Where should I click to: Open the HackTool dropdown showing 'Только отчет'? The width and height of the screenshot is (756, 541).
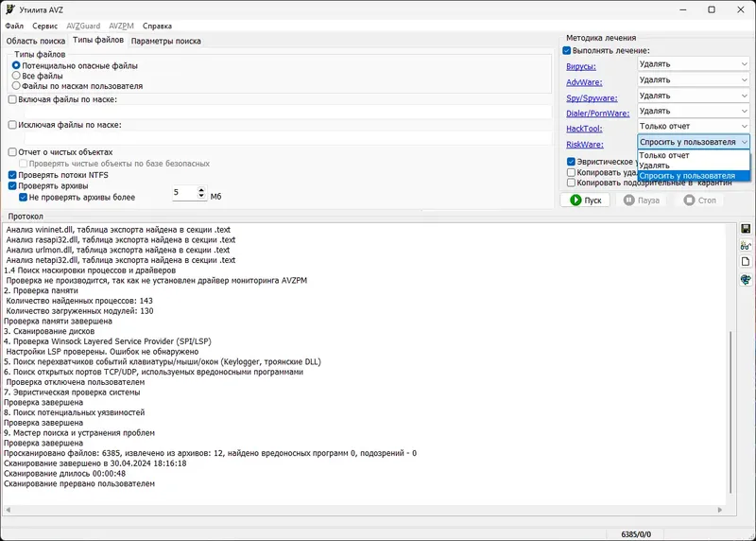point(694,126)
